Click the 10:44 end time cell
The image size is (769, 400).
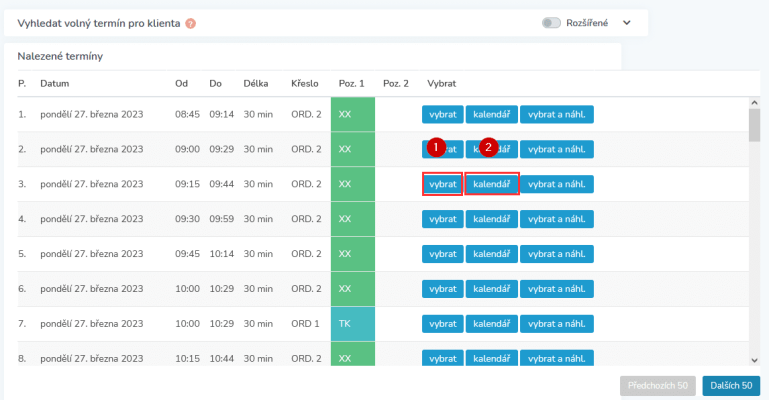222,358
